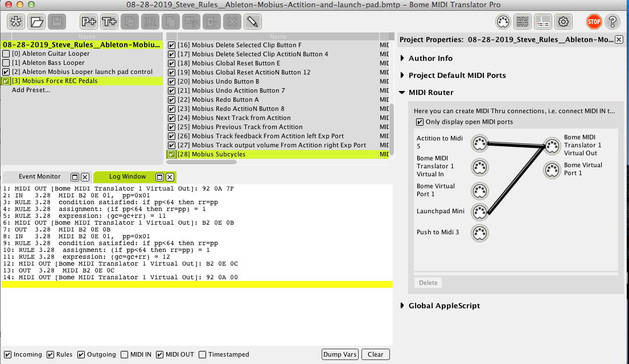
Task: Select [27] Mobius Track output volume translator
Action: [x=277, y=145]
